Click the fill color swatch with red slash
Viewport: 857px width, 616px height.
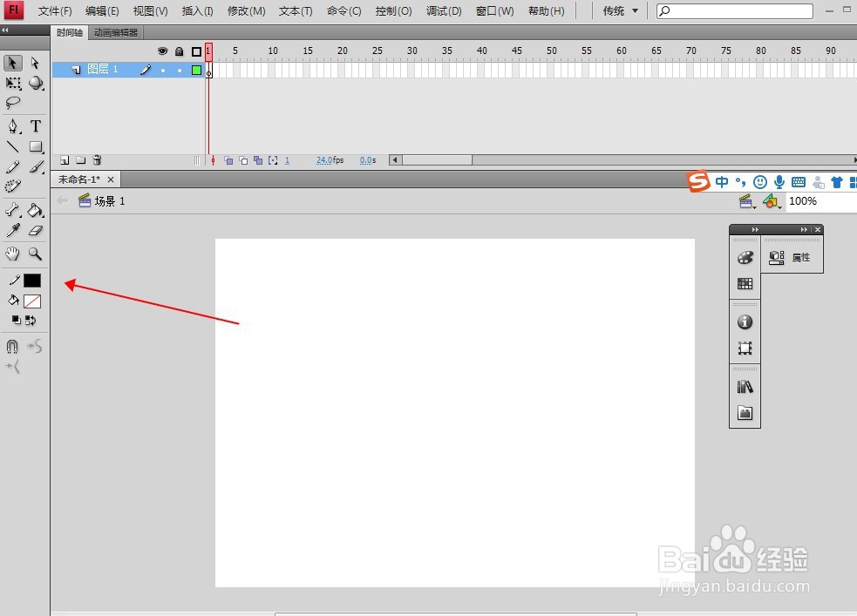(x=32, y=301)
